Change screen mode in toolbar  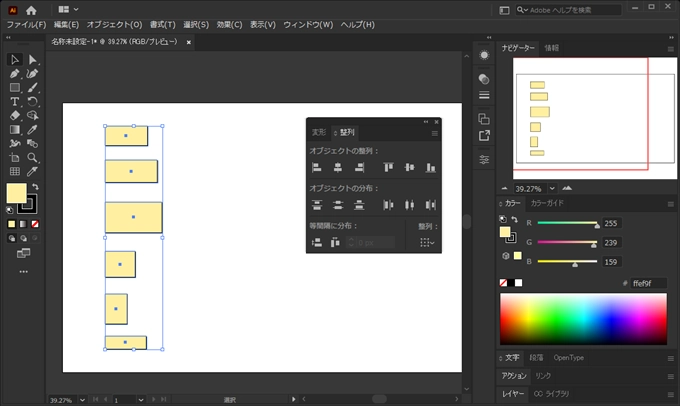(23, 253)
